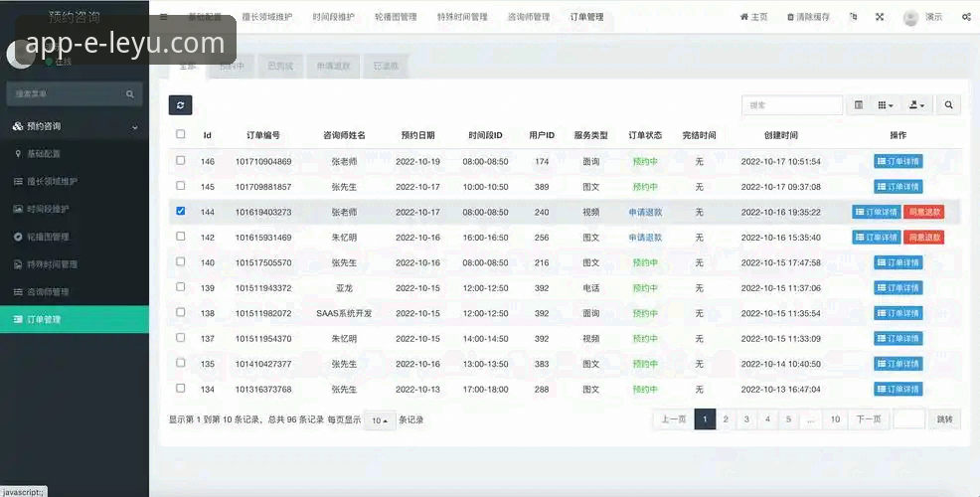Toggle the select-all header checkbox
Image resolution: width=980 pixels, height=497 pixels.
tap(181, 134)
